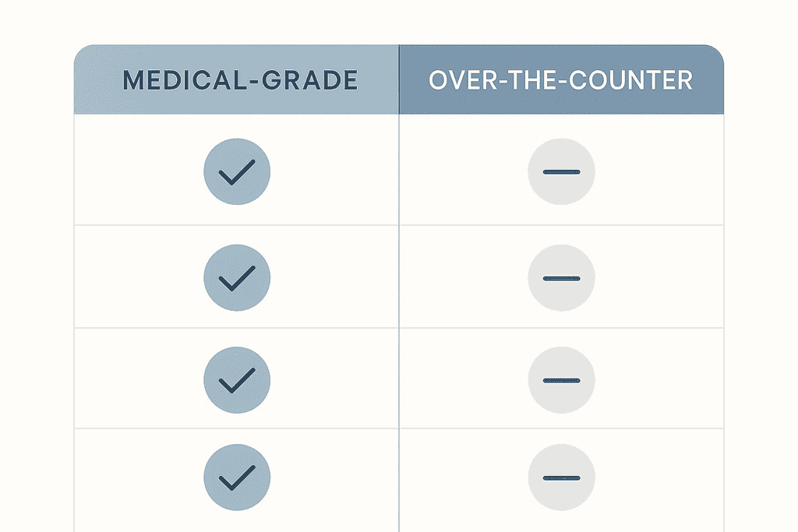Tap the third-row Medical-Grade checkmark icon
Image resolution: width=798 pixels, height=532 pixels.
coord(237,380)
